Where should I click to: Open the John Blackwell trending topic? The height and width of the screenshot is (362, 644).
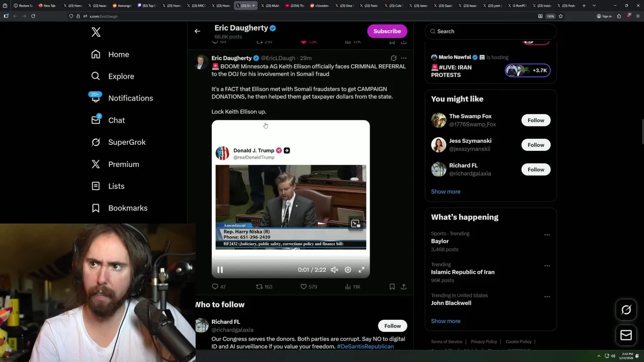(x=451, y=303)
